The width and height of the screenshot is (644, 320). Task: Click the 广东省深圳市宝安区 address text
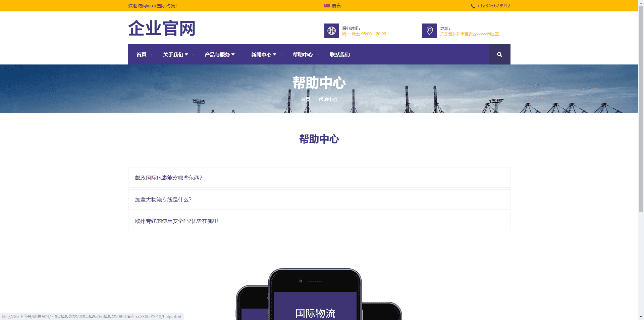point(469,34)
